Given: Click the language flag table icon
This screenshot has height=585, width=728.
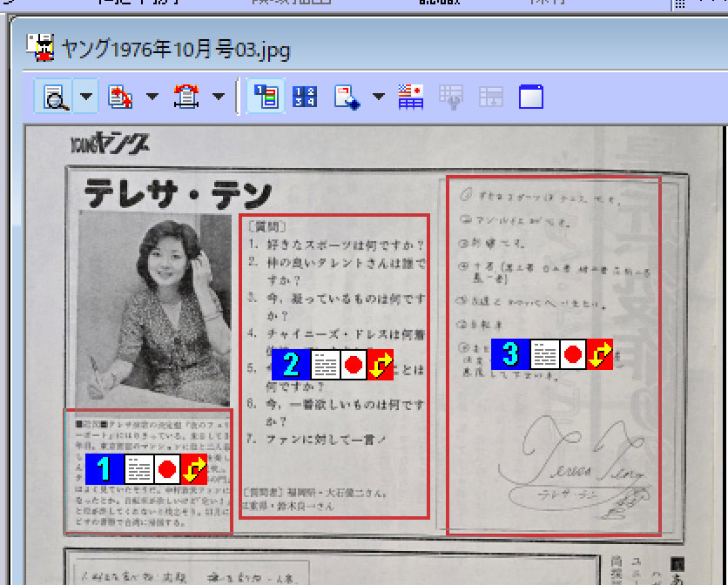Looking at the screenshot, I should pyautogui.click(x=410, y=97).
